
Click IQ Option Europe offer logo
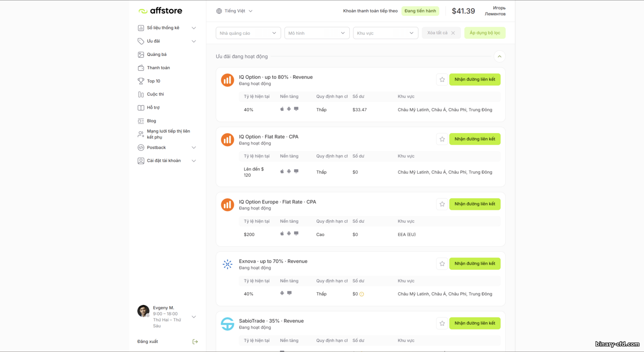coord(228,205)
